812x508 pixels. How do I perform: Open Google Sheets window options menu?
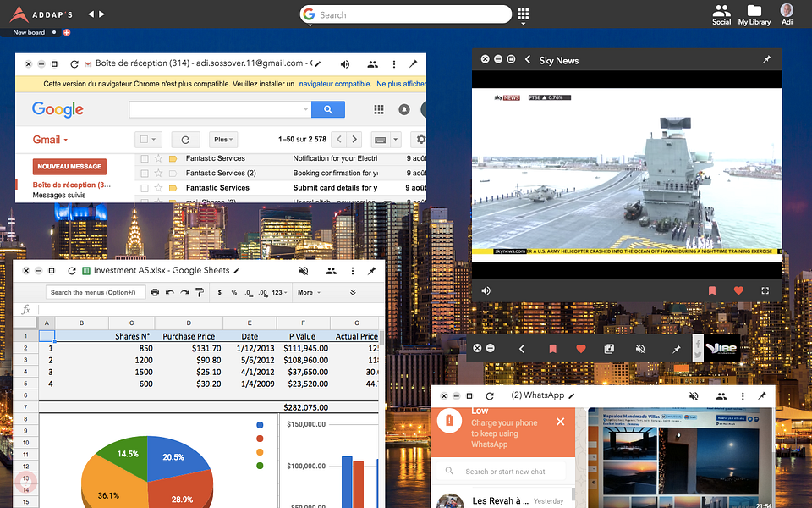coord(353,271)
